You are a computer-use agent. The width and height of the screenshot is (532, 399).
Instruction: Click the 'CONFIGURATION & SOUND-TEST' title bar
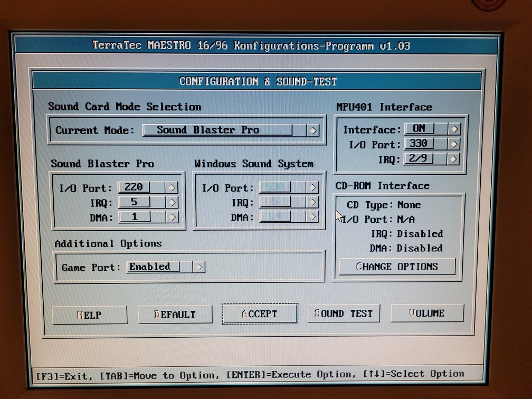coord(257,81)
